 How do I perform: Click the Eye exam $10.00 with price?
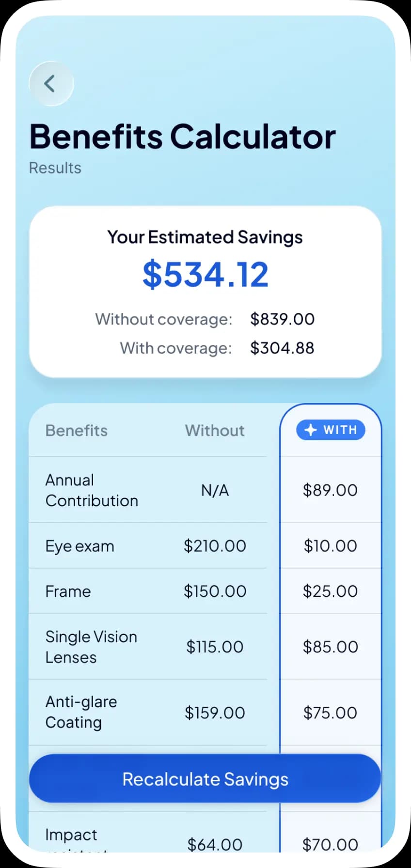pyautogui.click(x=331, y=546)
